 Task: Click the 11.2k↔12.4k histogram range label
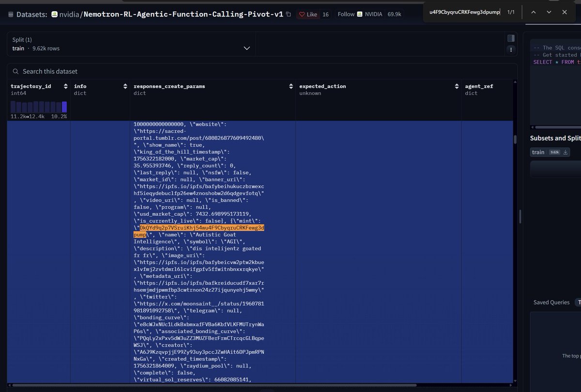28,116
